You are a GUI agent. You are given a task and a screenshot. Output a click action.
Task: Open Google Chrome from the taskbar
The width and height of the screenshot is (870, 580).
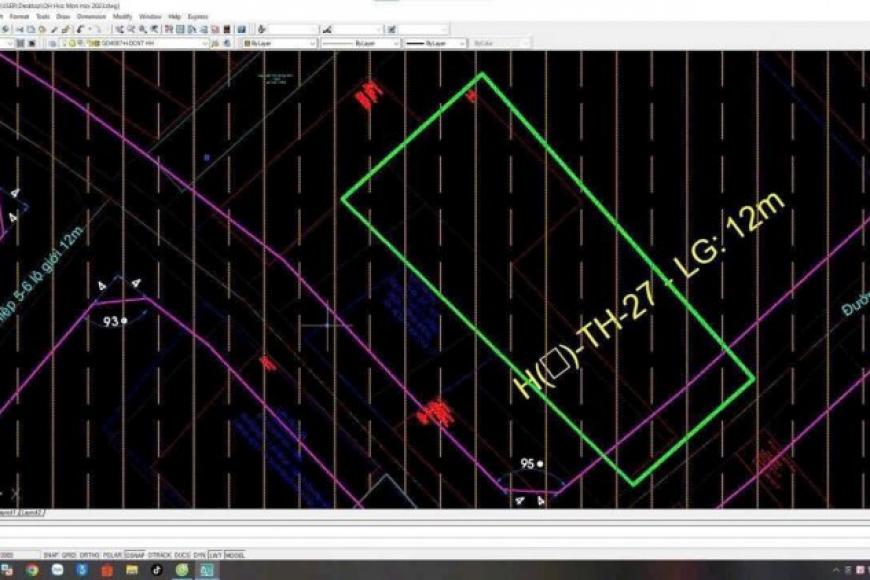32,570
